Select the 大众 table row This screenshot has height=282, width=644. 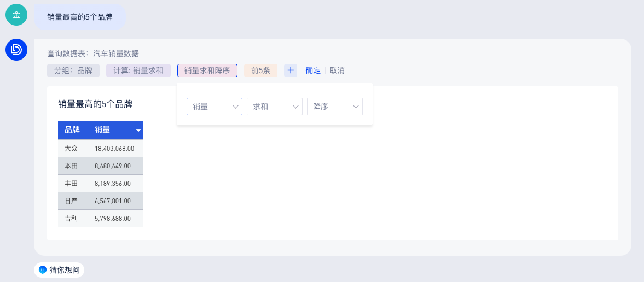[x=100, y=148]
